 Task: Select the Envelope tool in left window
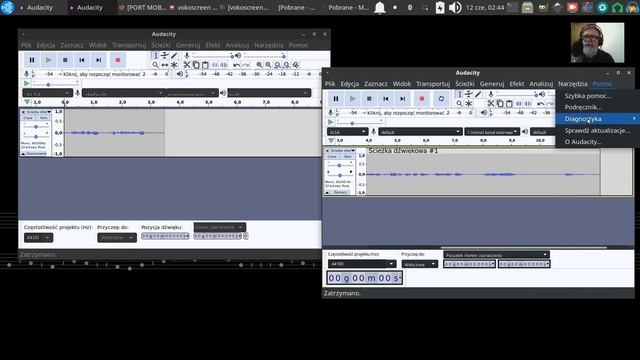[x=164, y=56]
